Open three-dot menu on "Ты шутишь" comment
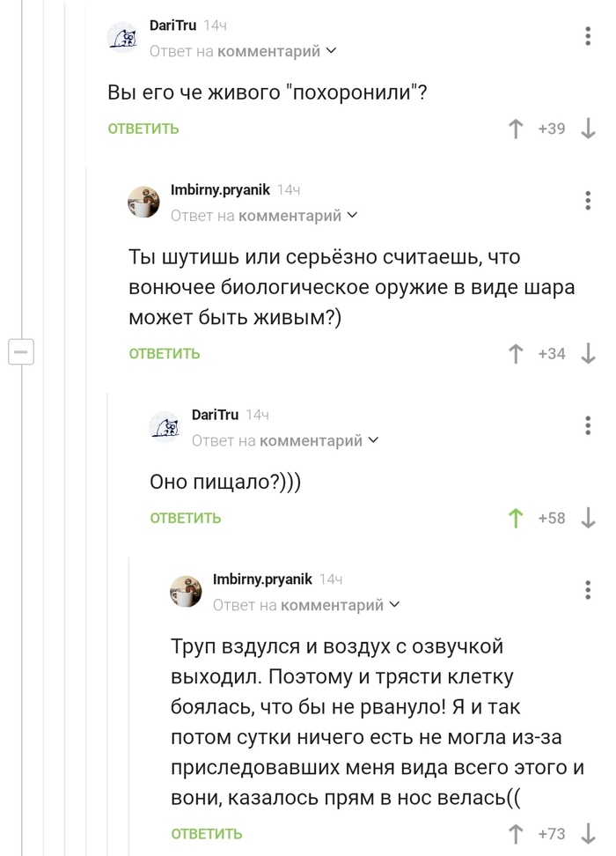The image size is (616, 856). click(x=588, y=200)
